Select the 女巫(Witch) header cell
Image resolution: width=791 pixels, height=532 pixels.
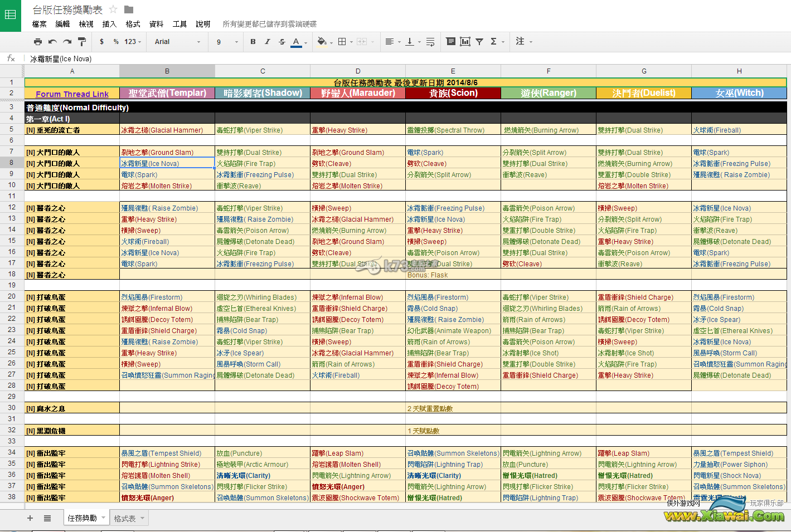739,93
